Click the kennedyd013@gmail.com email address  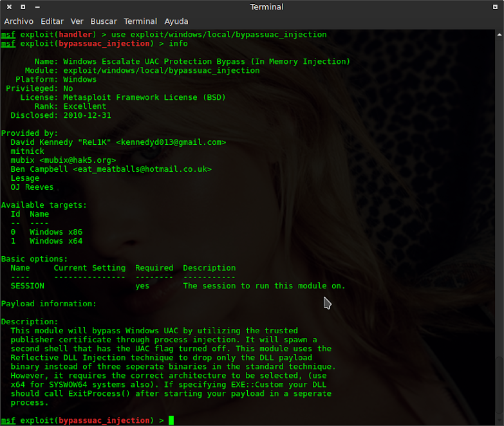(171, 142)
